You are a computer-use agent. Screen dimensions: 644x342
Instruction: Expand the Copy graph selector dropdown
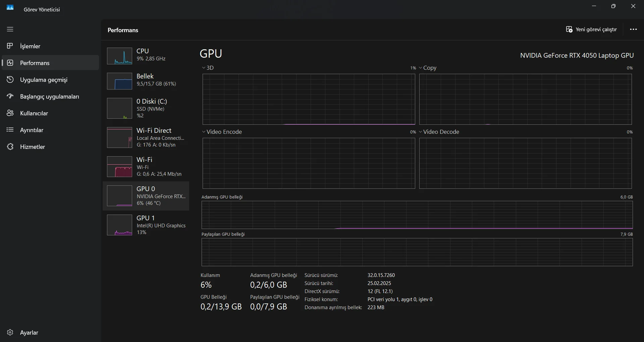(420, 68)
